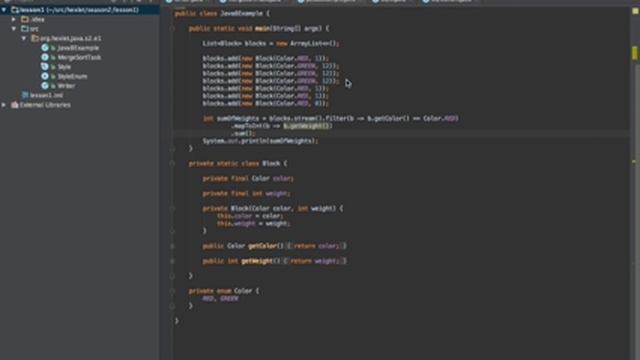Click the highlighted 'b.getWeight()' expression
The image size is (640, 360).
click(308, 126)
